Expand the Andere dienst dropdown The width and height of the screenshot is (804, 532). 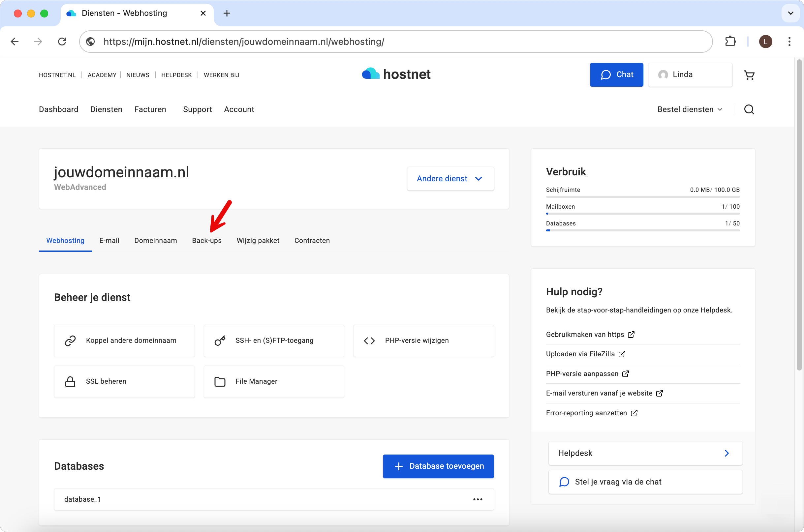coord(450,178)
